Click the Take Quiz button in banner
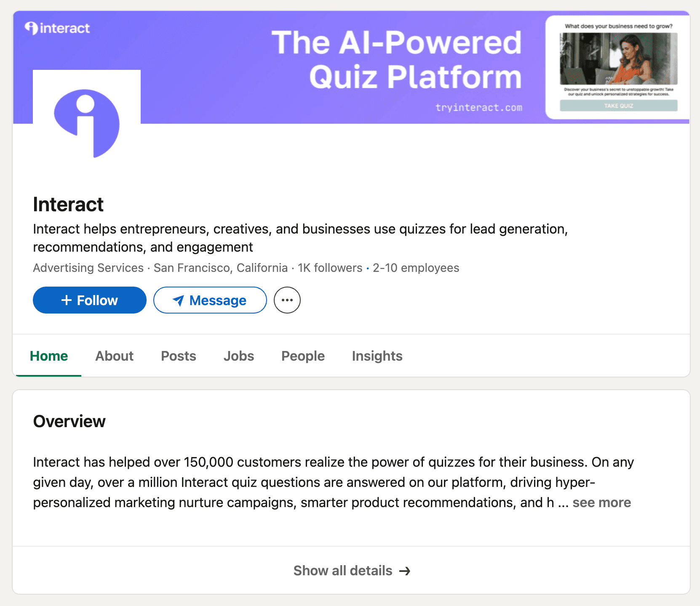This screenshot has width=700, height=606. point(618,106)
